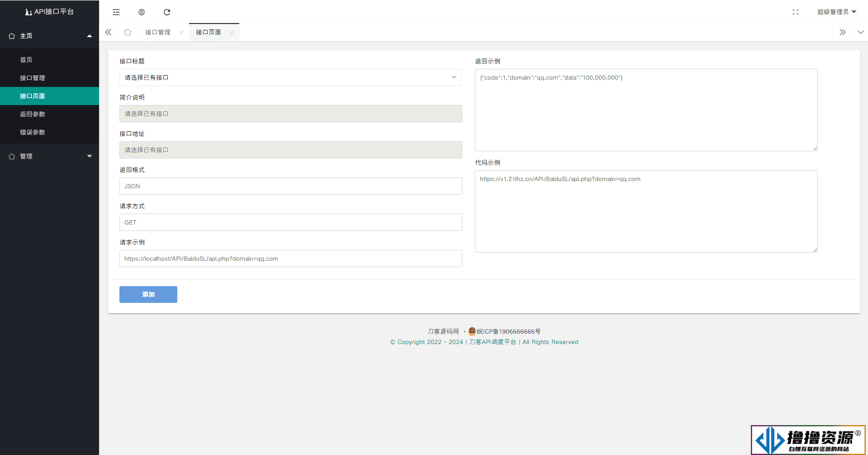Focus the 请求示例 URL input

click(x=290, y=259)
